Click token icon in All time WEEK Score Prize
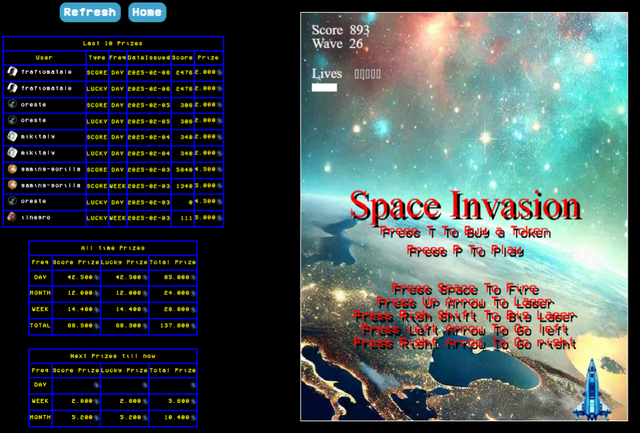Screen dimensions: 640x433 coord(96,310)
